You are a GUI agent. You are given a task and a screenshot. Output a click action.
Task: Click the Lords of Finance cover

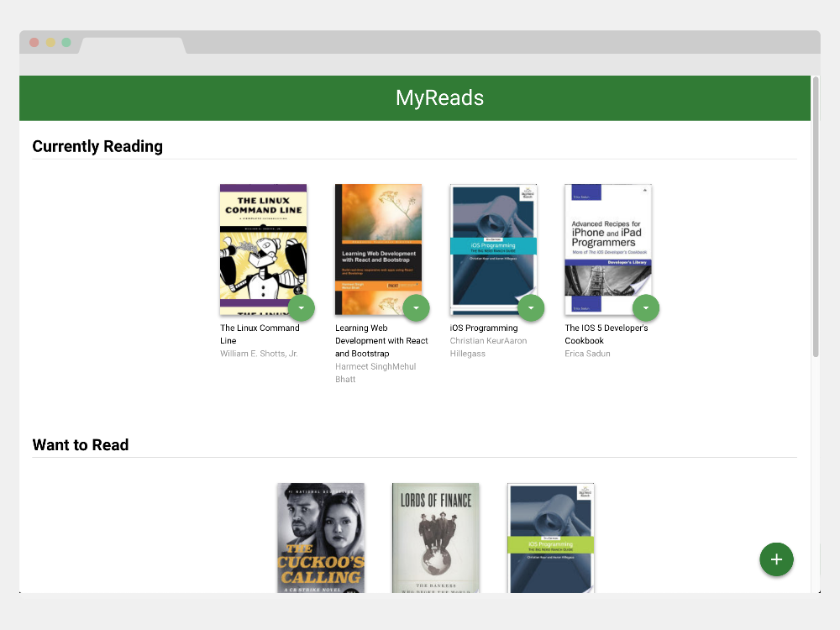(x=435, y=538)
